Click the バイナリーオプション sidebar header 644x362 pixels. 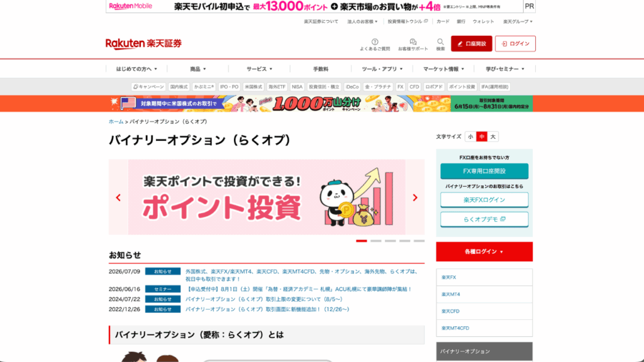(484, 351)
